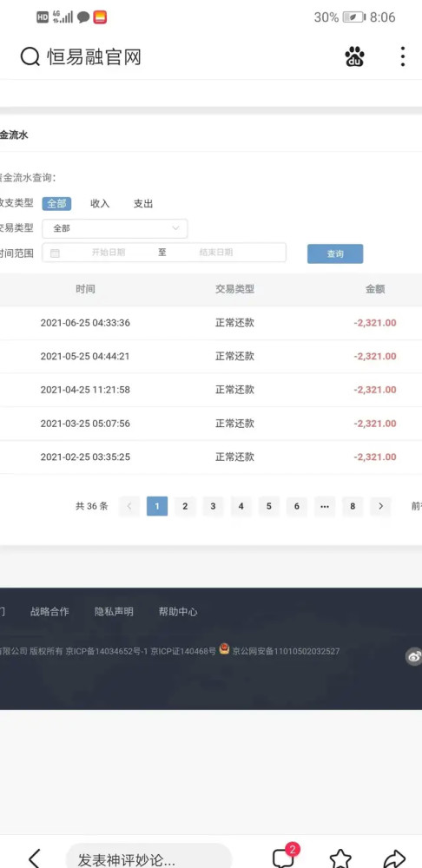This screenshot has height=868, width=422.
Task: Select the 2021-06-25 04:33:36 row time
Action: 85,323
